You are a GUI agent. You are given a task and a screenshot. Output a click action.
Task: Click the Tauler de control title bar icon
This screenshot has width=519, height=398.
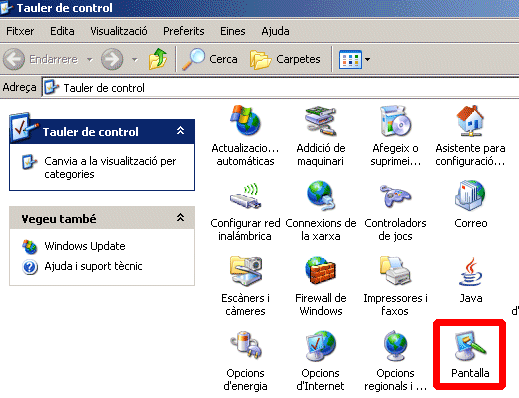(6, 7)
